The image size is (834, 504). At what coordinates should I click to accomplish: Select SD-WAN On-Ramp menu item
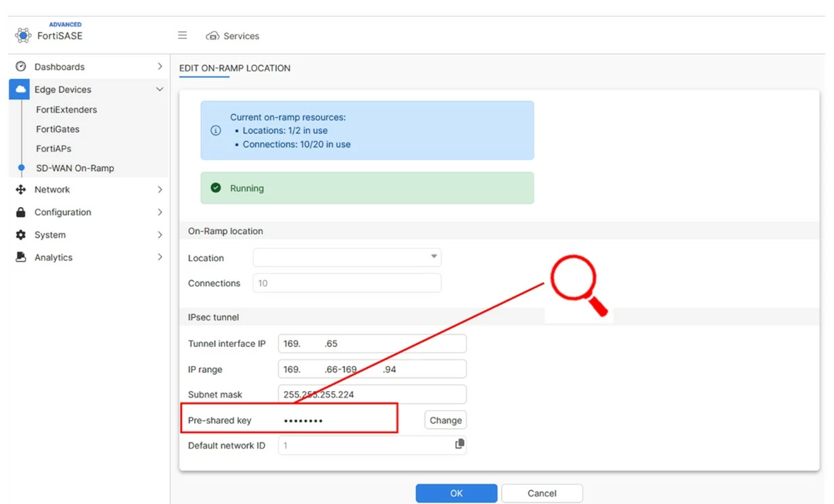tap(75, 168)
